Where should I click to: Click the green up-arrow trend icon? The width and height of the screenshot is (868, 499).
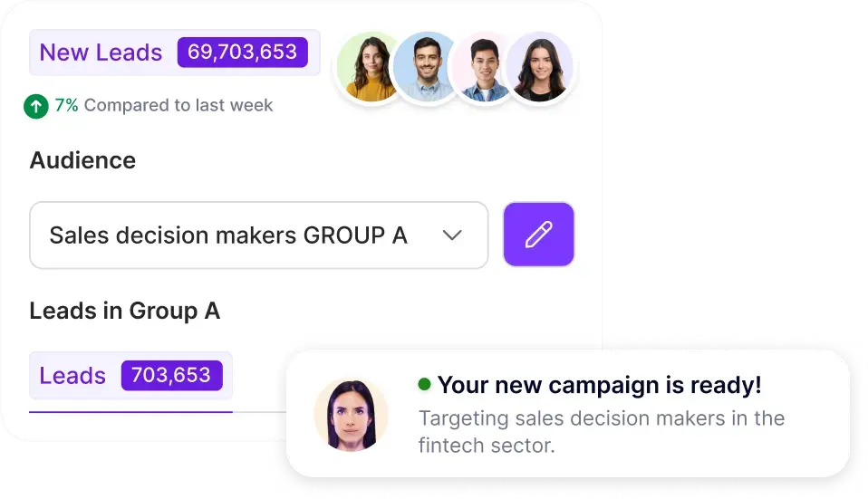point(36,106)
